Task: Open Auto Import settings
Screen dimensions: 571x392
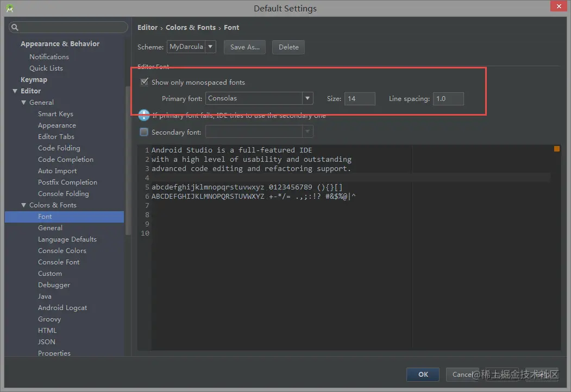Action: pyautogui.click(x=58, y=170)
